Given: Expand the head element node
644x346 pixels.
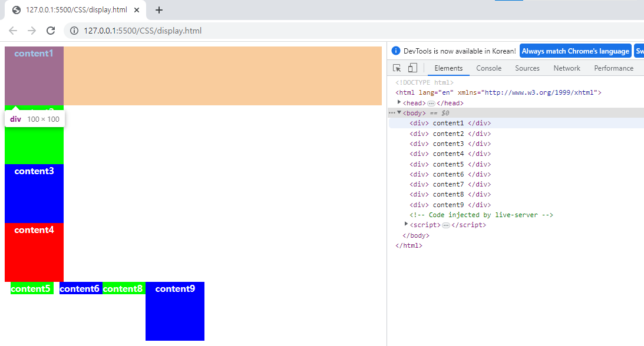Looking at the screenshot, I should (x=399, y=102).
